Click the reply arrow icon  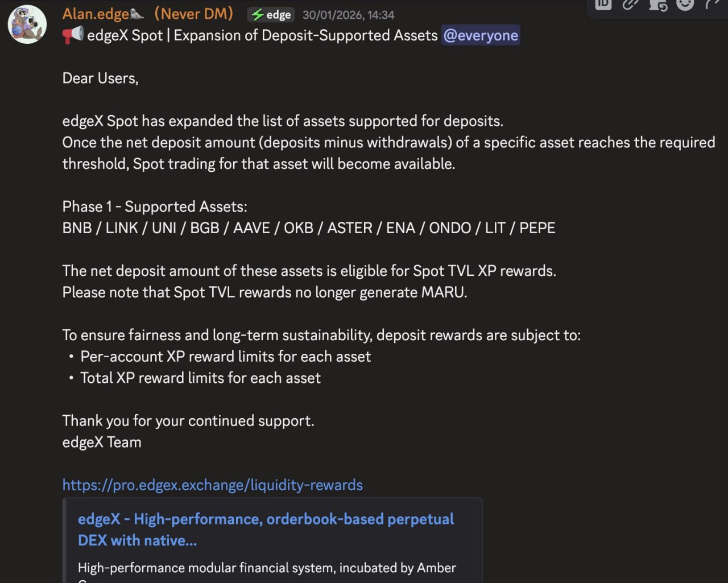(x=712, y=5)
